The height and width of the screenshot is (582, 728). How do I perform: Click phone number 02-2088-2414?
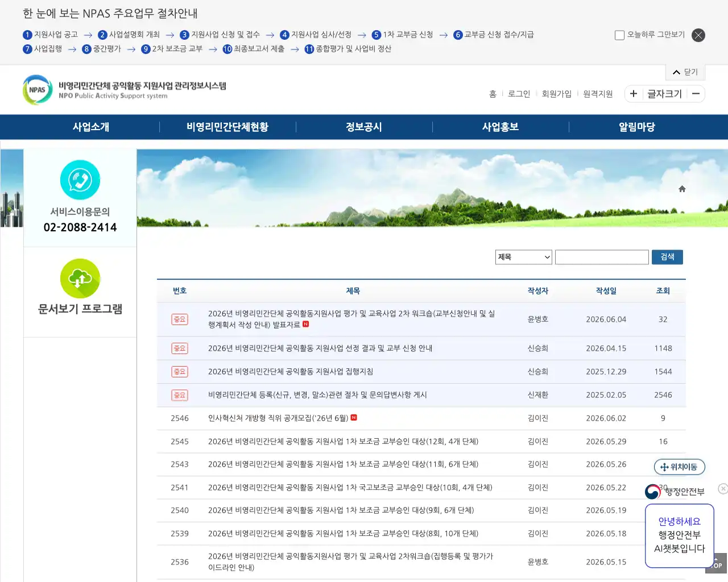pyautogui.click(x=80, y=227)
